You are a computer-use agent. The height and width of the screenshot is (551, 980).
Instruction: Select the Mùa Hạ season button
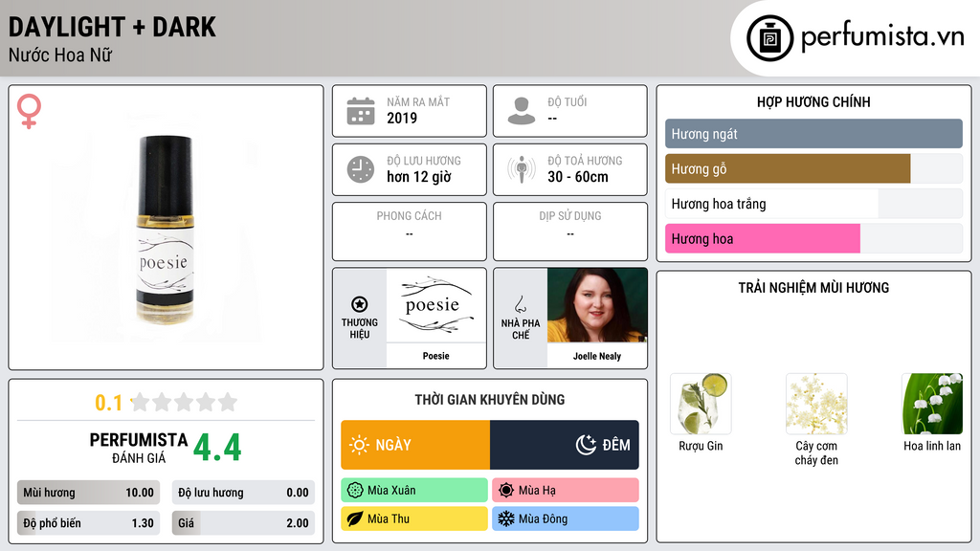coord(566,491)
